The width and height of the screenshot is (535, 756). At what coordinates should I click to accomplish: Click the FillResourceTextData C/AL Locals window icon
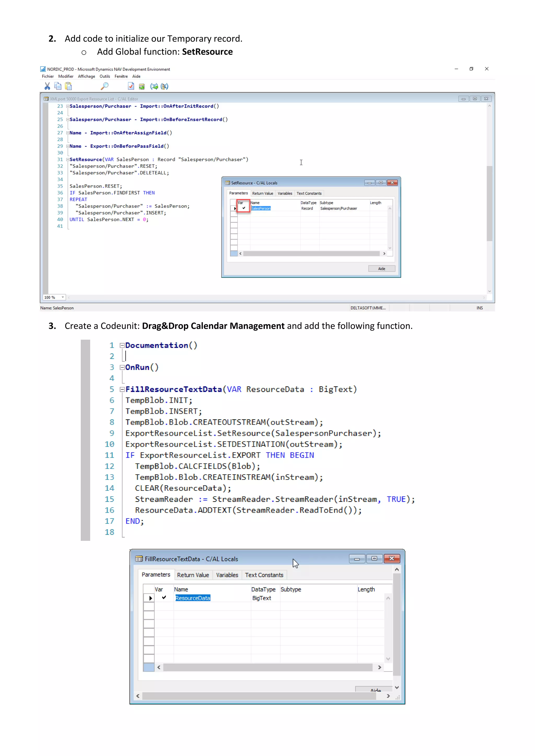click(139, 559)
